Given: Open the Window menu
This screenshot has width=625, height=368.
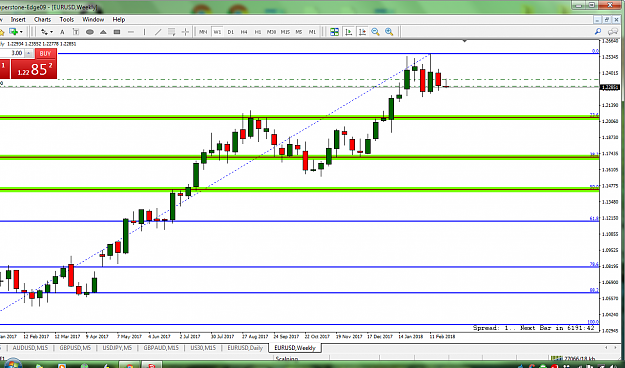Looking at the screenshot, I should (93, 19).
